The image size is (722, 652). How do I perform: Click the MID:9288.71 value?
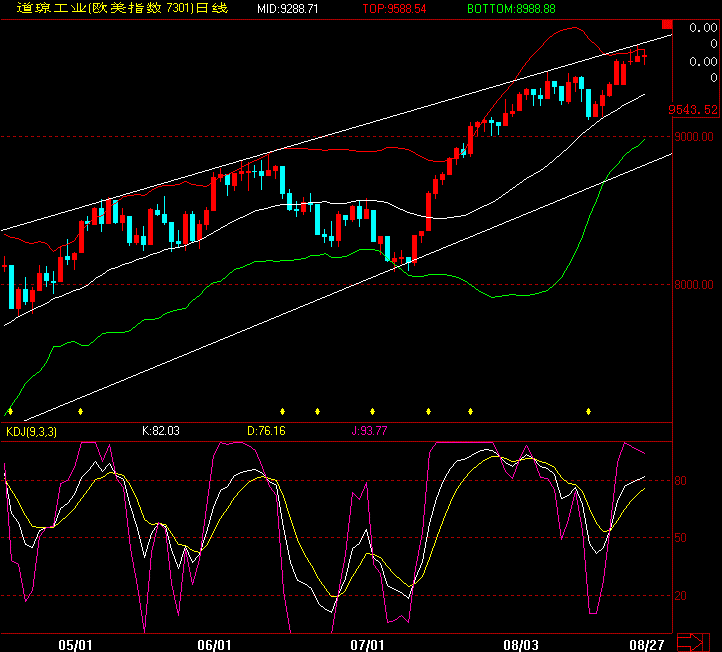287,9
